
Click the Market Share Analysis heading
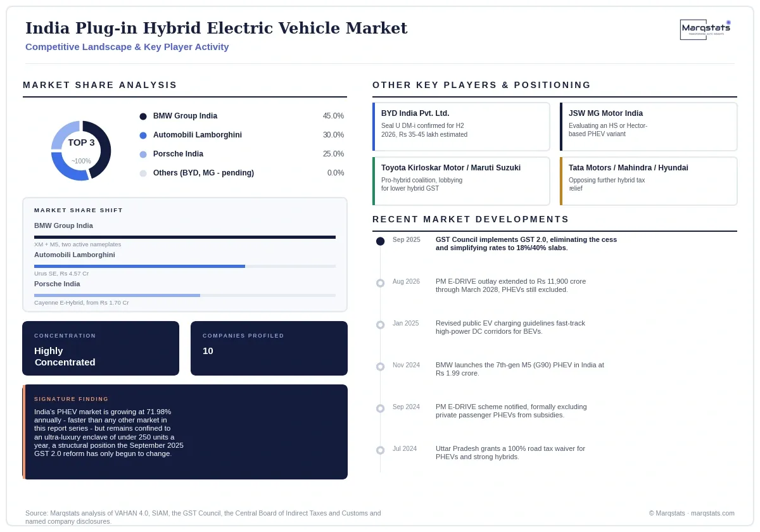coord(100,85)
